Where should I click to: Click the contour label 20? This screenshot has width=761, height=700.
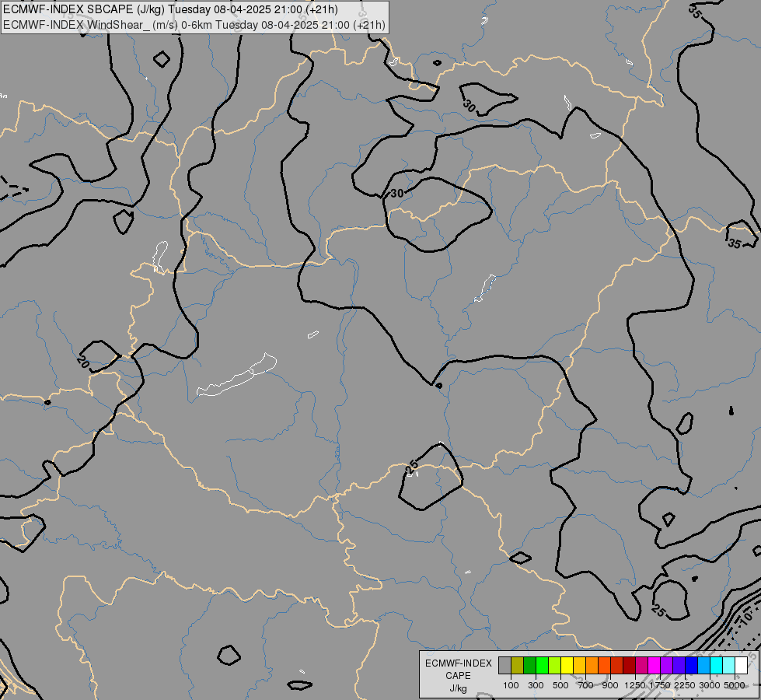[83, 362]
